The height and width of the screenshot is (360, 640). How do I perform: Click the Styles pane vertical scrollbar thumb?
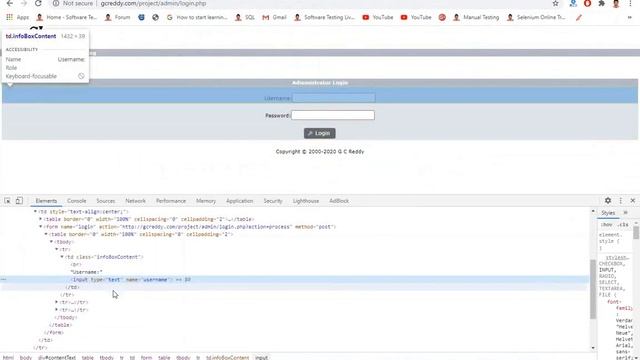click(x=636, y=233)
